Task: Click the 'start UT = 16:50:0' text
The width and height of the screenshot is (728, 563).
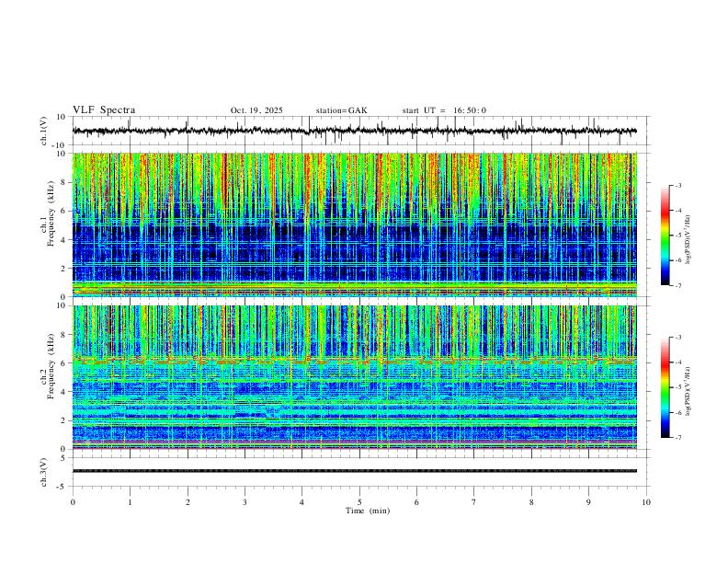Action: [x=444, y=110]
